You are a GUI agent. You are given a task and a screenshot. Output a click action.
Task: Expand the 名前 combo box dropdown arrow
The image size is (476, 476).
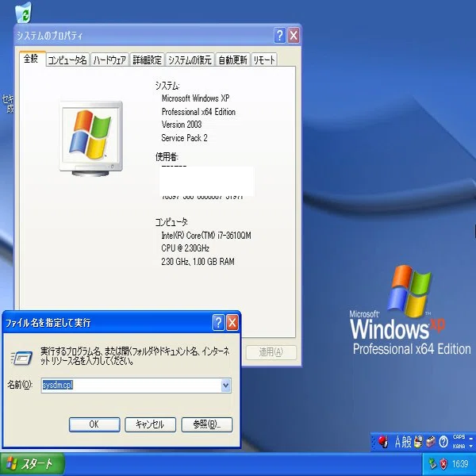pyautogui.click(x=225, y=386)
